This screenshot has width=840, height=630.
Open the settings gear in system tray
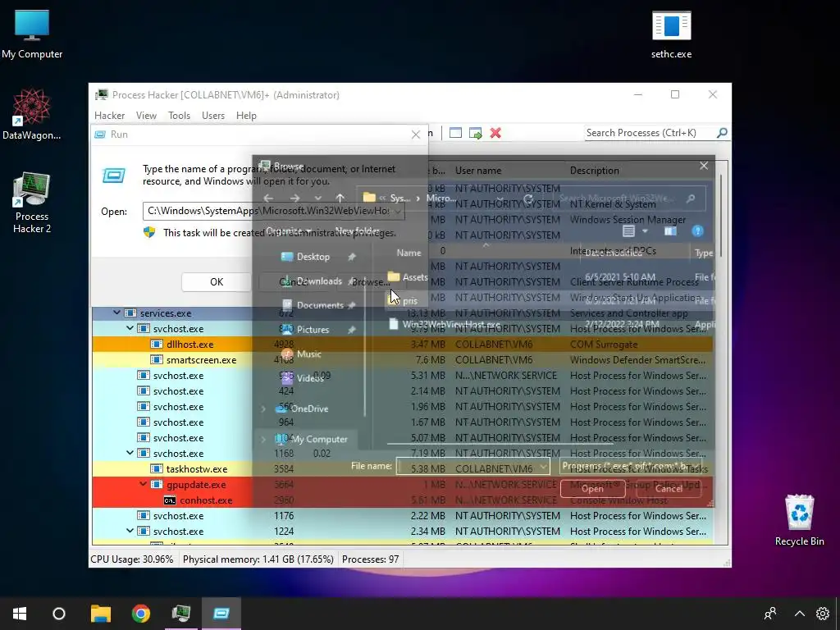[x=823, y=614]
